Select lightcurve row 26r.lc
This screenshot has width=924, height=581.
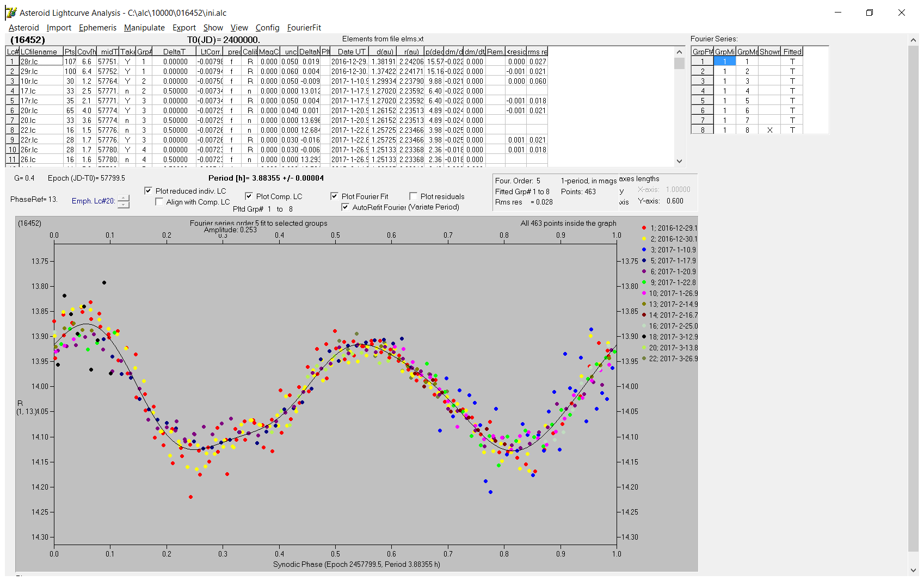pyautogui.click(x=276, y=150)
